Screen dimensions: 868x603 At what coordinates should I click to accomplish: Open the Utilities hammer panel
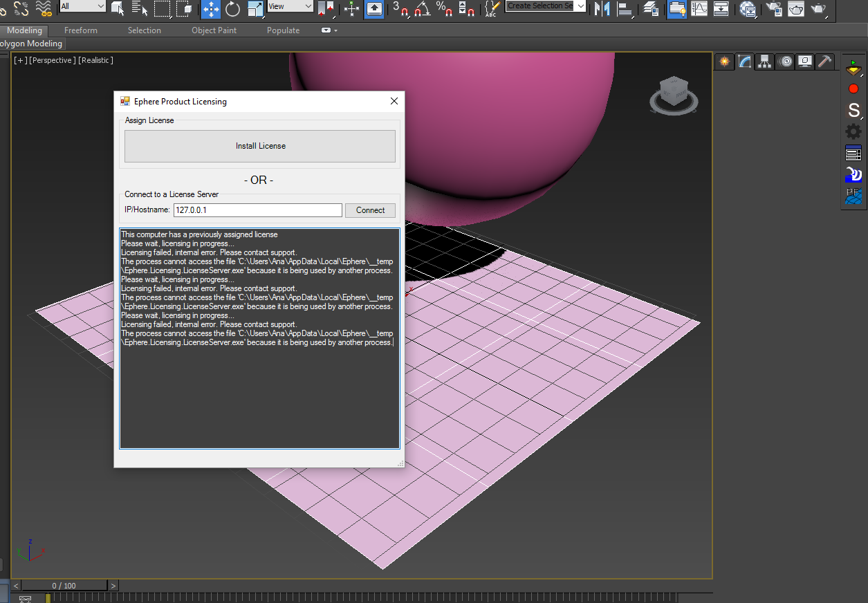824,62
